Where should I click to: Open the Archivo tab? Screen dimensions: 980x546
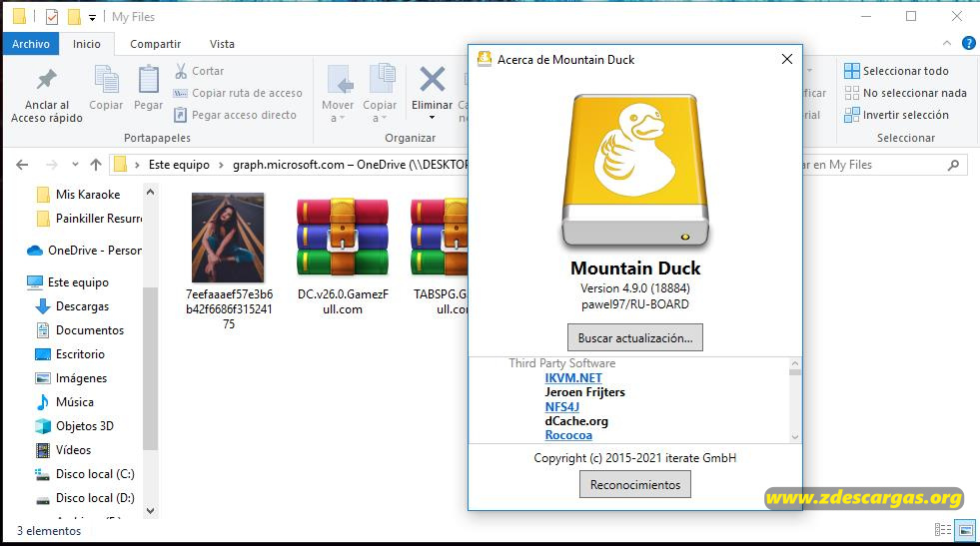[31, 44]
